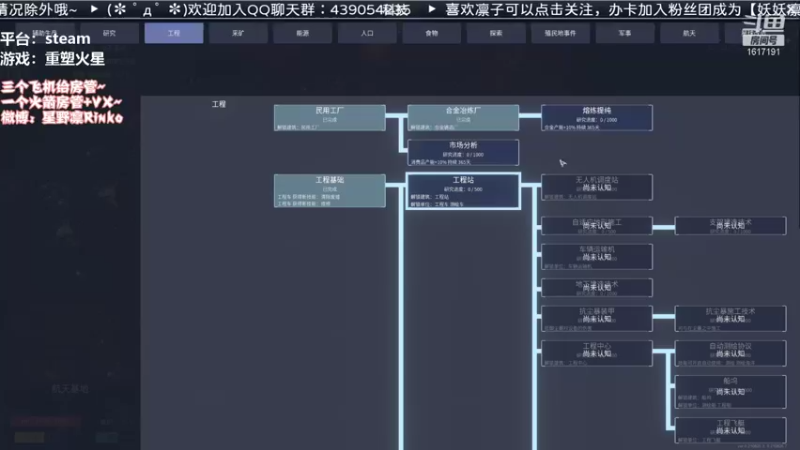Select the 市场分析 research node
This screenshot has width=800, height=450.
(463, 153)
